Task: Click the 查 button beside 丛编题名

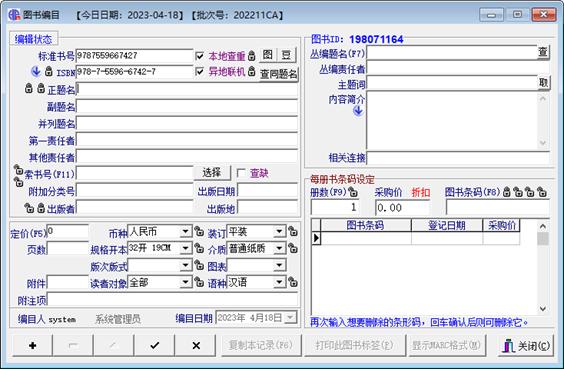Action: pos(543,53)
